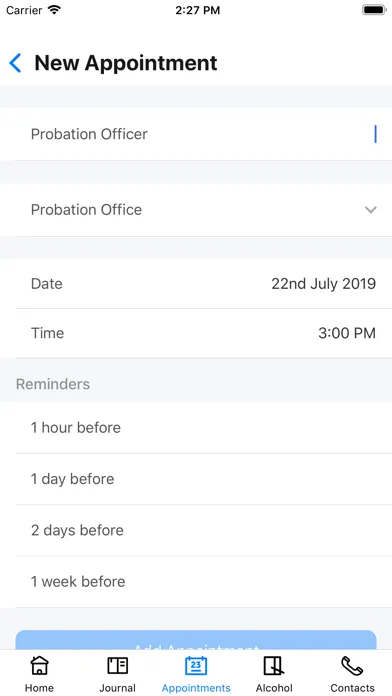Toggle the 1 day before reminder
392x696 pixels.
pos(196,479)
